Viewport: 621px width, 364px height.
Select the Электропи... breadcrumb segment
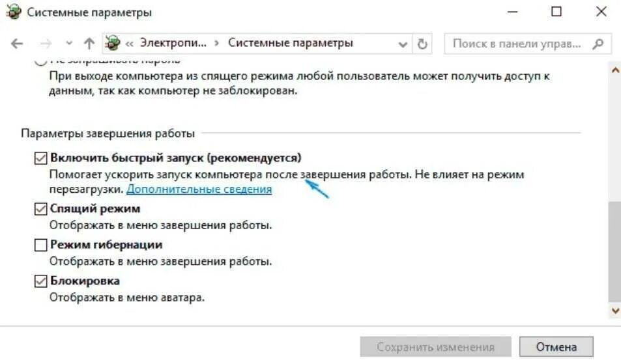click(x=173, y=43)
